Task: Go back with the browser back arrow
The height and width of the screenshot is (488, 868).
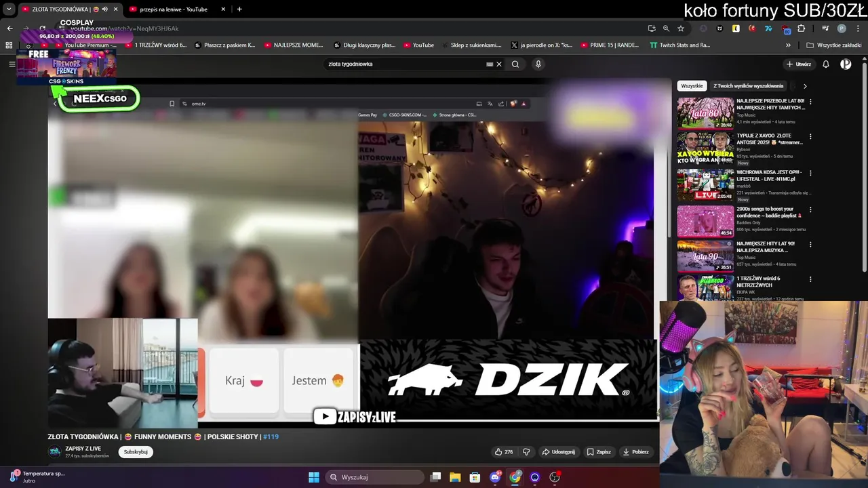Action: pos(9,28)
